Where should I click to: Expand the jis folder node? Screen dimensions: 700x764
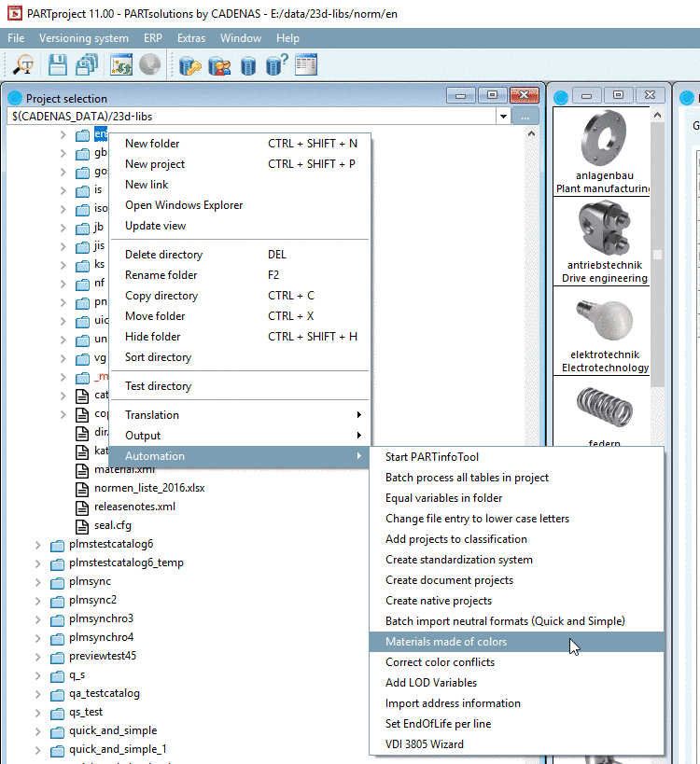point(63,246)
